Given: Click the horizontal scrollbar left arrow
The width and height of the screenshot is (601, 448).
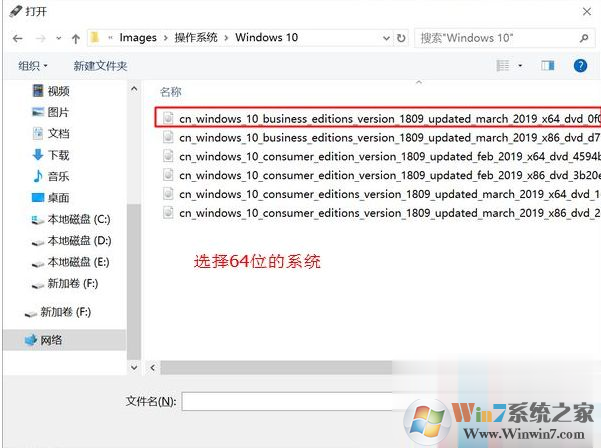Looking at the screenshot, I should 153,368.
